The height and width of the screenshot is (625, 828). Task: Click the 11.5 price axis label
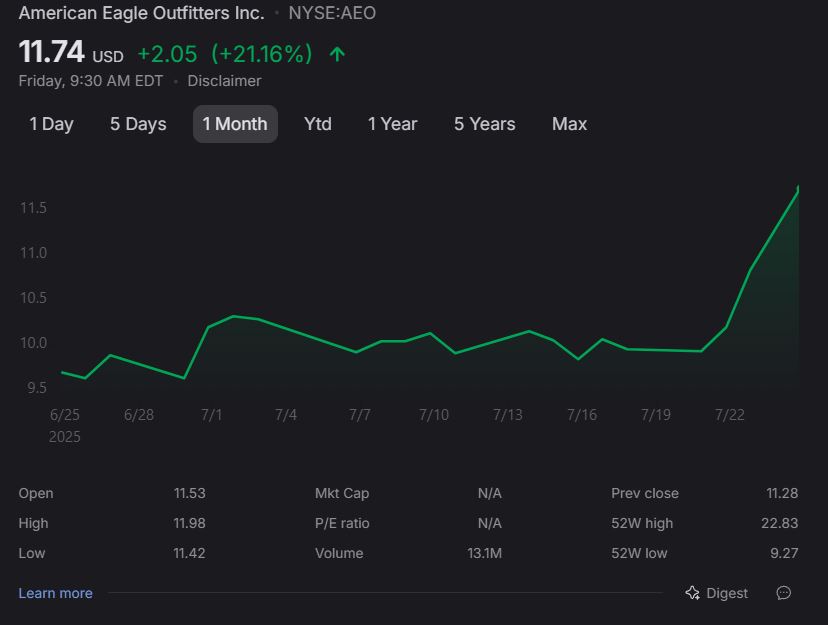click(x=33, y=208)
